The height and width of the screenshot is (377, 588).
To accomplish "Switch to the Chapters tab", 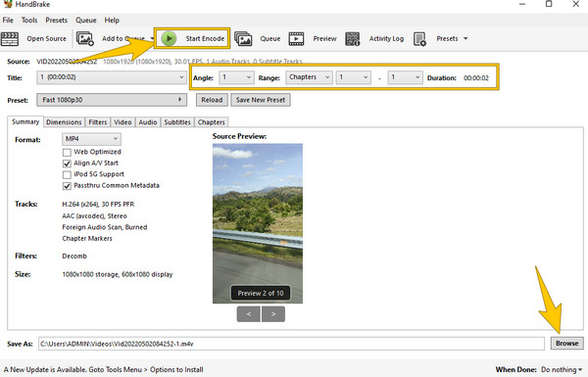I will pyautogui.click(x=211, y=122).
